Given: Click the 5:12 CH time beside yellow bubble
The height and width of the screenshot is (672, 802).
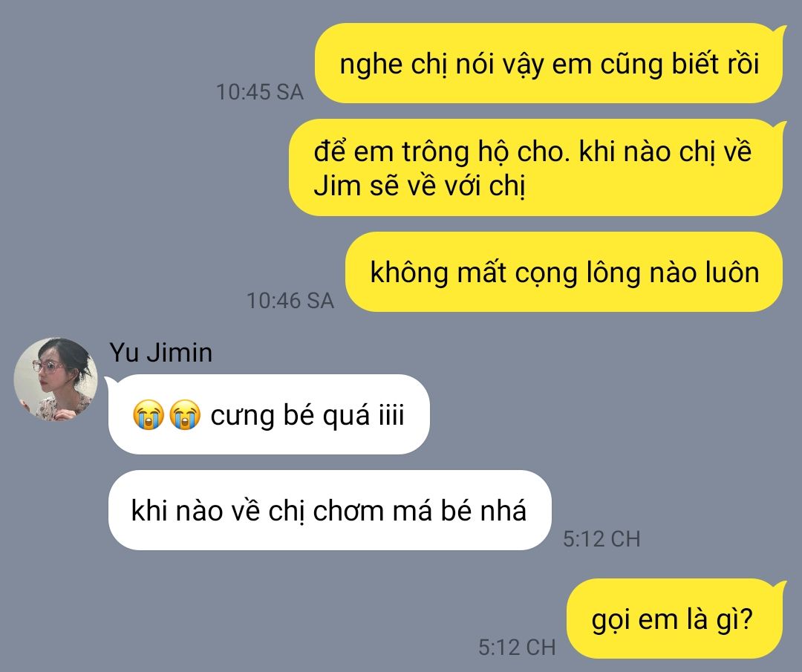Looking at the screenshot, I should pos(517,647).
